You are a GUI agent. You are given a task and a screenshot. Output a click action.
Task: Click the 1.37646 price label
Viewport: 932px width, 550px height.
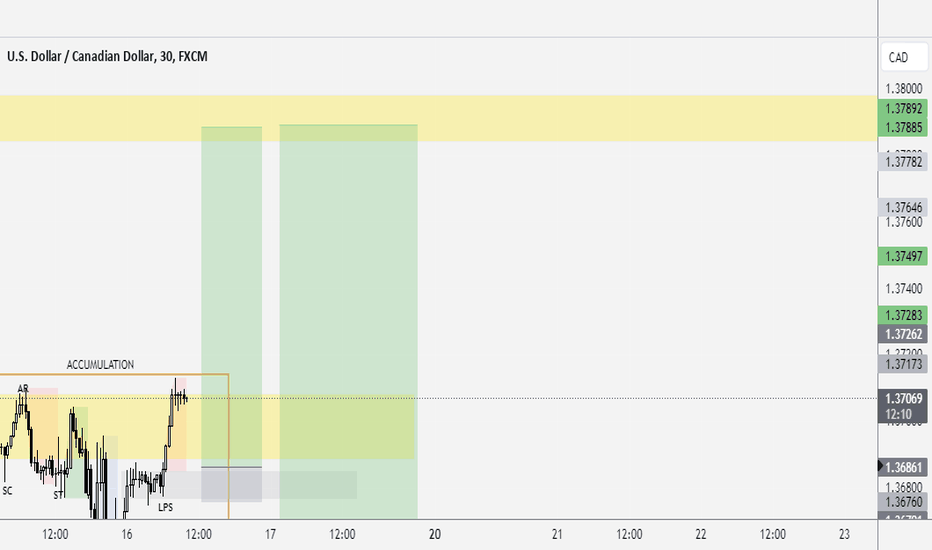coord(903,208)
